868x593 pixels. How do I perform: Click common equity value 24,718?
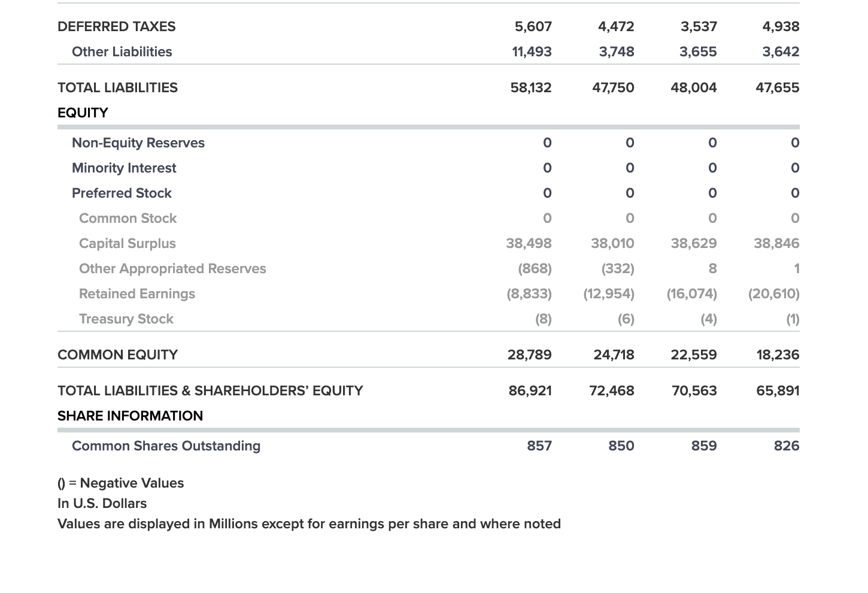[614, 355]
